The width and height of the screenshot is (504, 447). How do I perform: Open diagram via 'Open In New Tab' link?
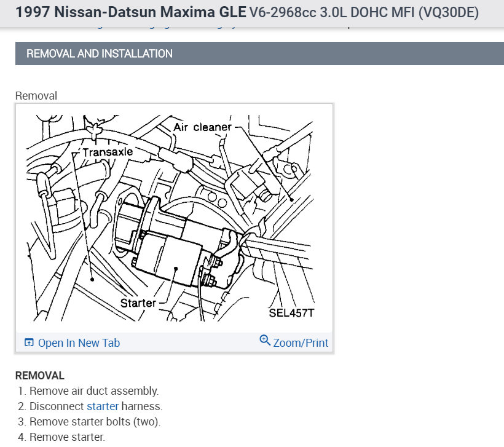click(x=79, y=343)
